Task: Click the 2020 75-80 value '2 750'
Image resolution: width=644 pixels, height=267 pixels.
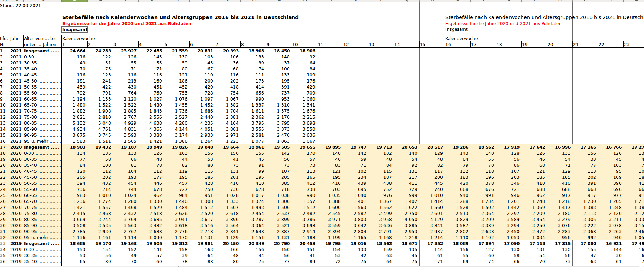Action: click(411, 214)
